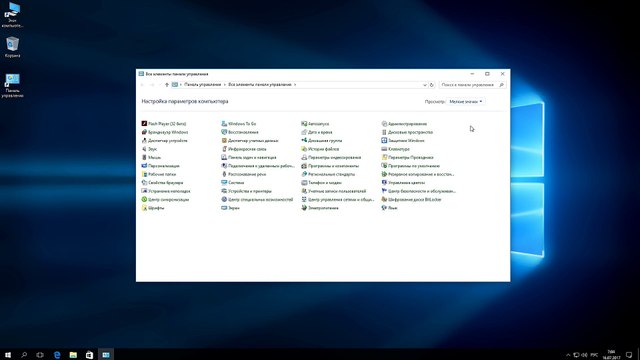The height and width of the screenshot is (360, 640).
Task: Click the Диспетчер учетных данных link
Action: click(x=253, y=140)
